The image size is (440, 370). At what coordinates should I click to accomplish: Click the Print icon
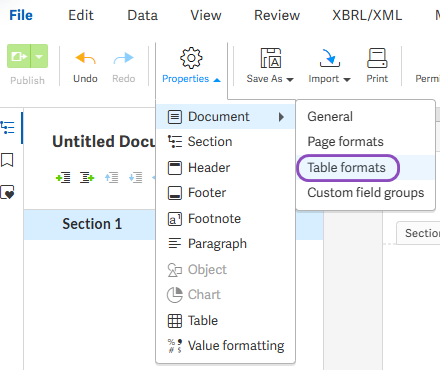[377, 58]
